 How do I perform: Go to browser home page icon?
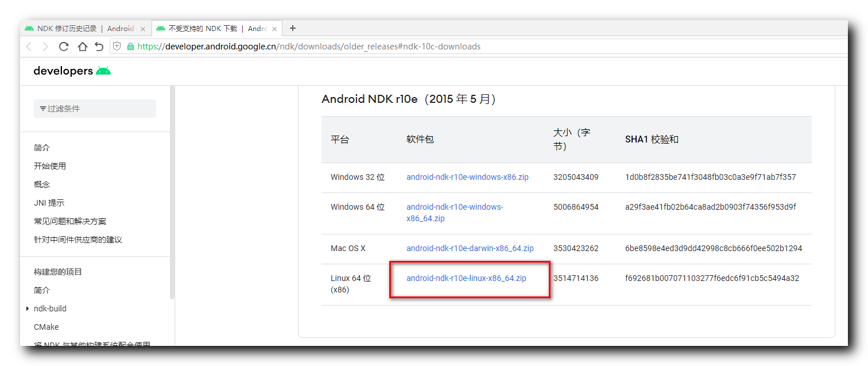[82, 47]
